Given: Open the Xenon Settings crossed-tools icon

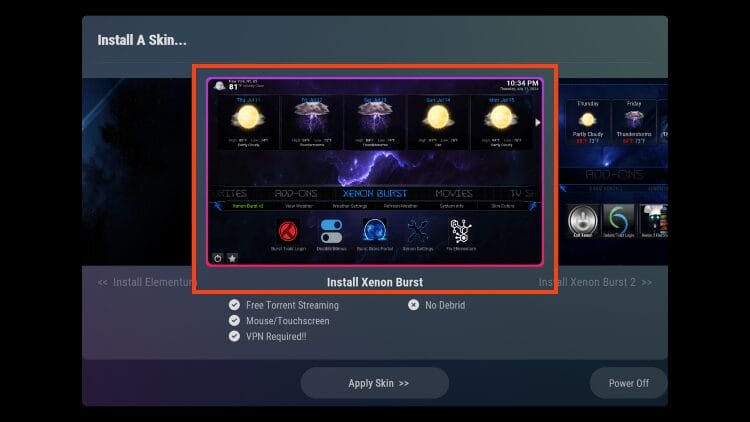Looking at the screenshot, I should [x=418, y=232].
